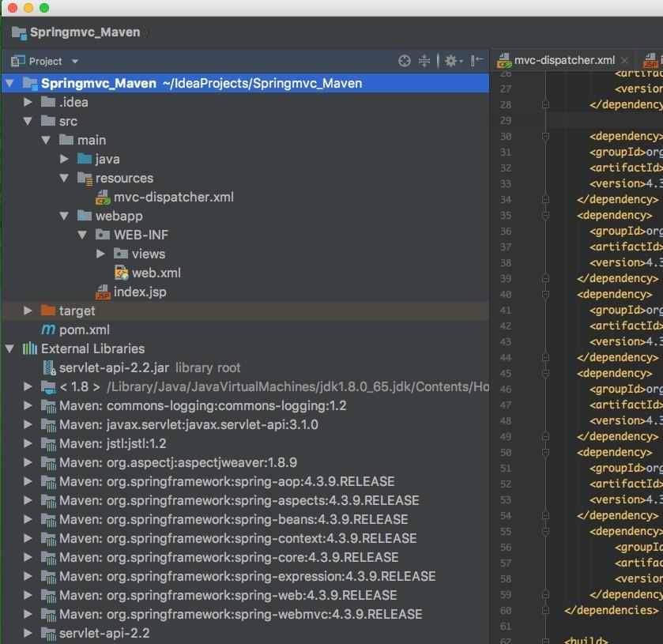This screenshot has height=644, width=663.
Task: Fold the dependency block at line 40
Action: point(545,294)
